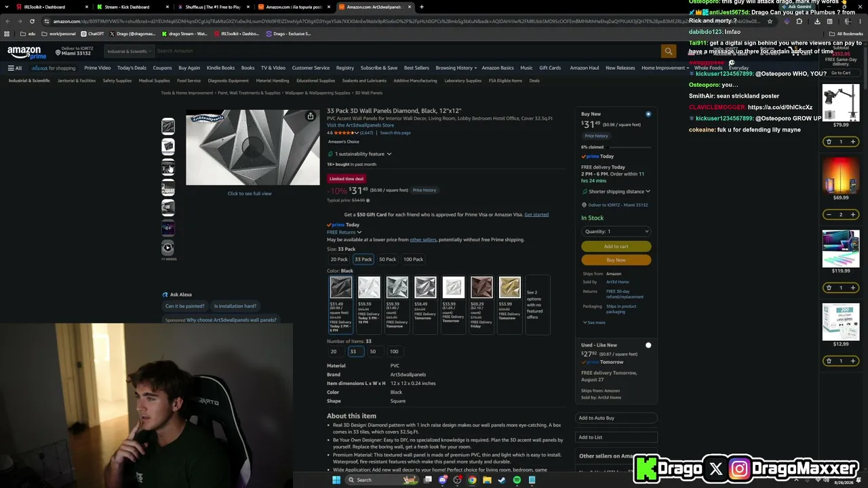Screen dimensions: 868x488
Task: Click the Windows Start button
Action: click(336, 480)
